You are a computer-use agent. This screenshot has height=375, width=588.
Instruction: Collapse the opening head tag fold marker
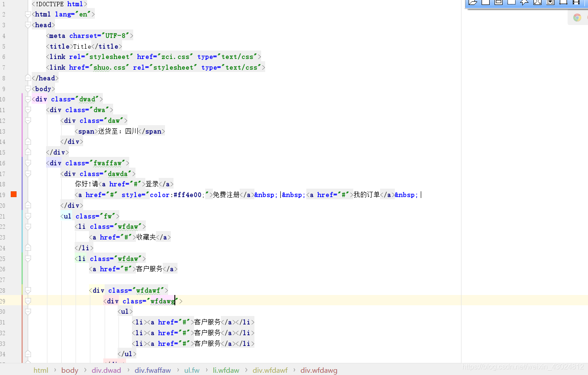click(x=28, y=25)
